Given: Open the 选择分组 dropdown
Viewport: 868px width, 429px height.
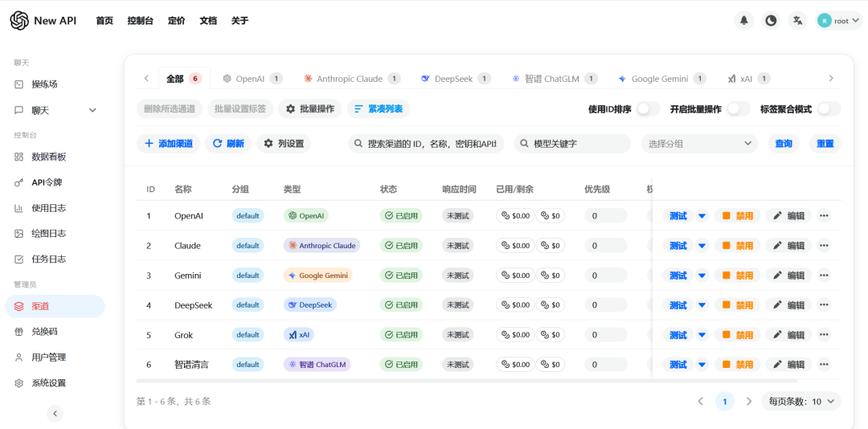Looking at the screenshot, I should point(699,144).
